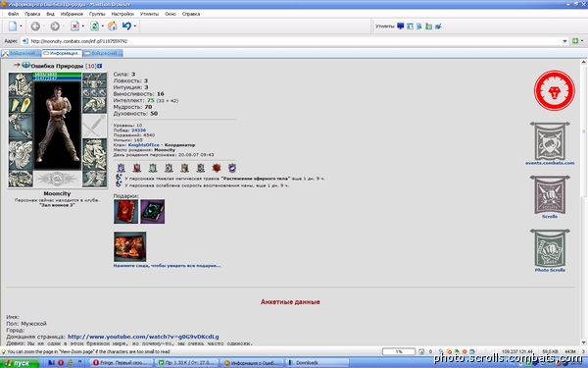
Task: Click the New page document icon
Action: click(x=13, y=26)
